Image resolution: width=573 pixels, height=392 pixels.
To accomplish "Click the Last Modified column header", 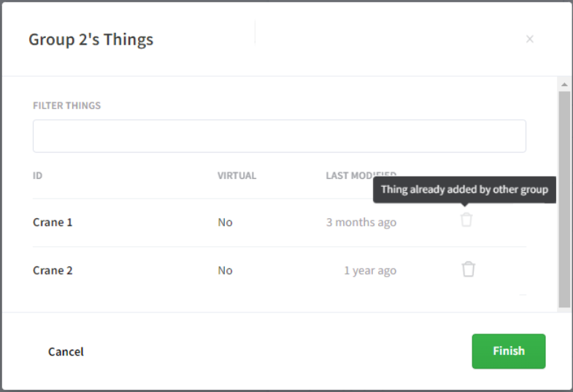I will click(x=361, y=175).
